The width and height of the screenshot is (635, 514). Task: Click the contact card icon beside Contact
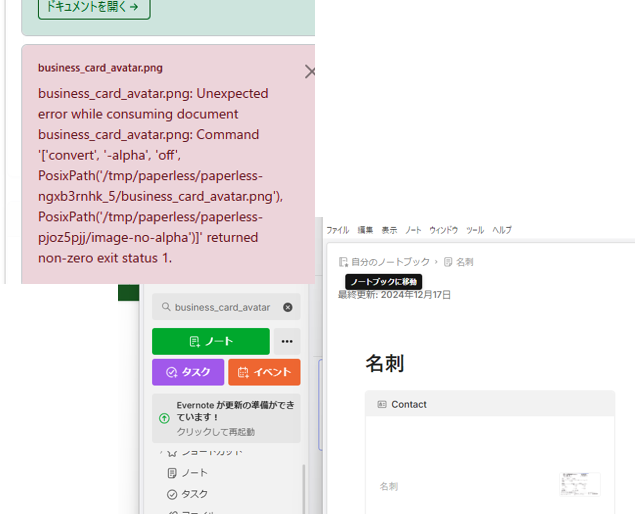click(x=381, y=404)
